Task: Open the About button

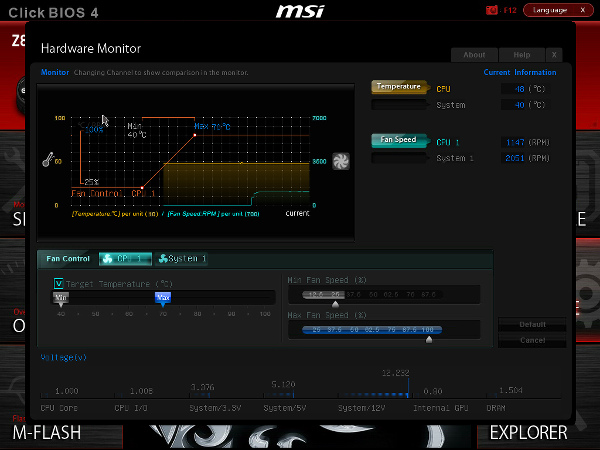Action: pyautogui.click(x=474, y=55)
